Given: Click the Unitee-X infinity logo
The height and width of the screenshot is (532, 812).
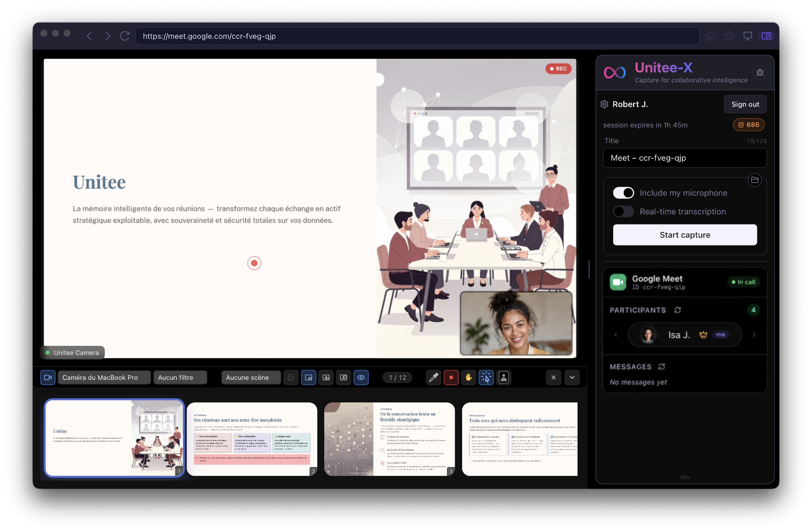Looking at the screenshot, I should 615,72.
